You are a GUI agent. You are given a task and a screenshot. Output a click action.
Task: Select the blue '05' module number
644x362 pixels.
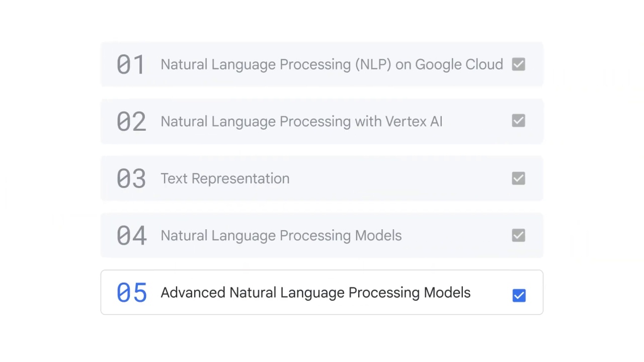pyautogui.click(x=131, y=293)
